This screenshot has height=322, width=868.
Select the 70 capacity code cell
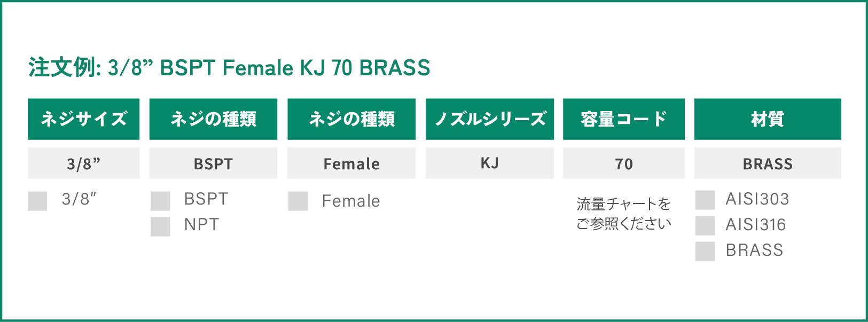click(x=624, y=163)
